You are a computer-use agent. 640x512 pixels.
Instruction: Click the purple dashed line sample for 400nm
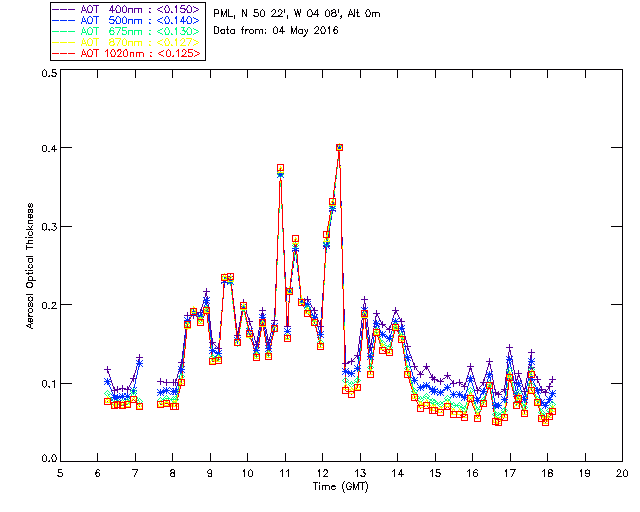point(64,9)
